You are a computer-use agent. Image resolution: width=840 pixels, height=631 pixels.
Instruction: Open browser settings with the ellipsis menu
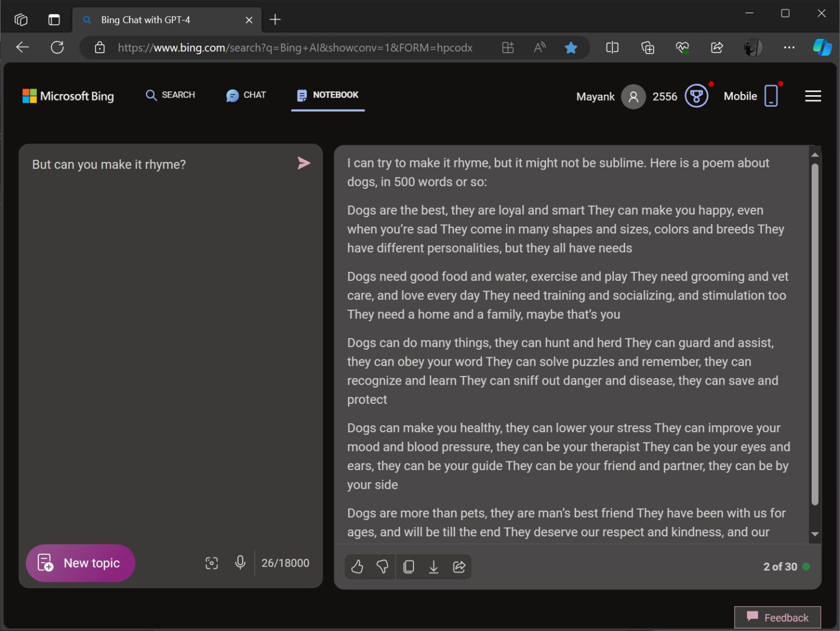click(789, 48)
